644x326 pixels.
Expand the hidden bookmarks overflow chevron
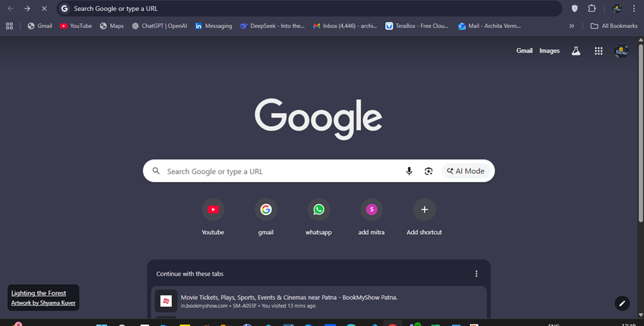[571, 26]
